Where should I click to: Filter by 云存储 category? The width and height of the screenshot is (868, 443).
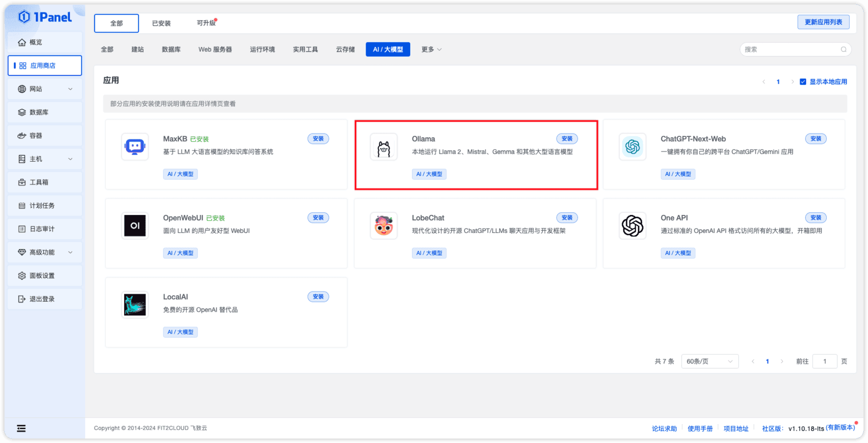(345, 49)
